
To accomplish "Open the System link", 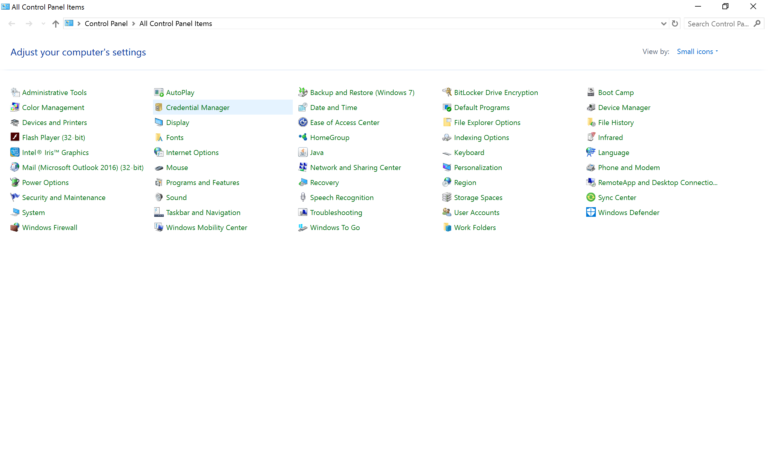I will click(x=33, y=213).
